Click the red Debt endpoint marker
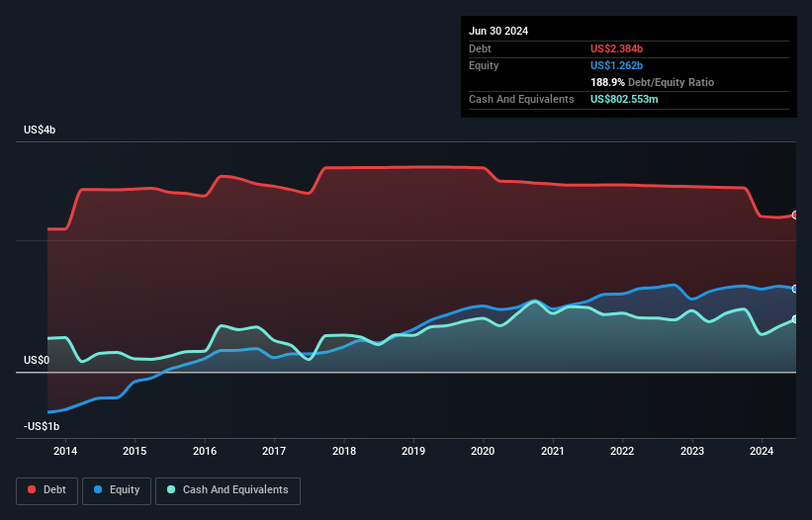 (795, 215)
